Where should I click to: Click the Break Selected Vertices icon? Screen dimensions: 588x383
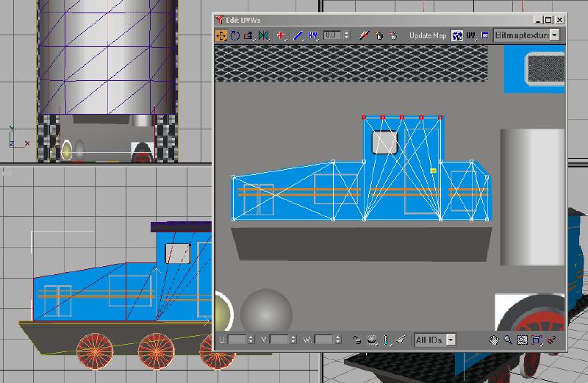point(364,35)
